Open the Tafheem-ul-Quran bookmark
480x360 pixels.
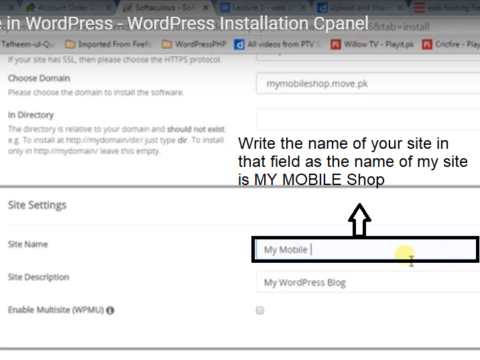coord(27,44)
